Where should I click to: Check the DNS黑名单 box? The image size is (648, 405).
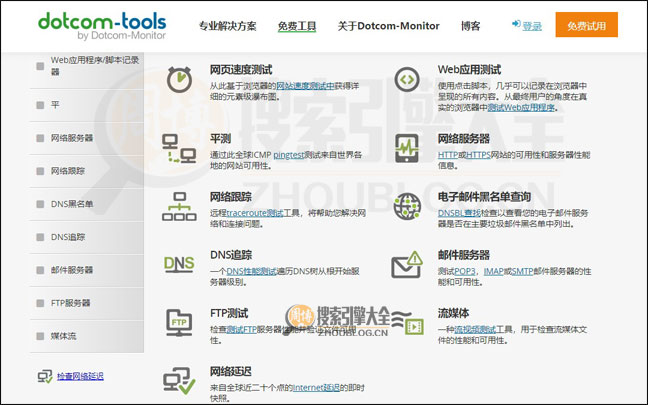tap(40, 204)
